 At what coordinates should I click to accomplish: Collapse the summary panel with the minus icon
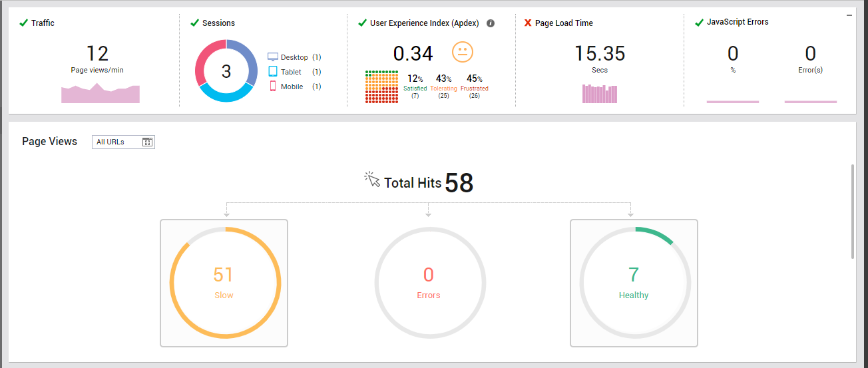(849, 15)
